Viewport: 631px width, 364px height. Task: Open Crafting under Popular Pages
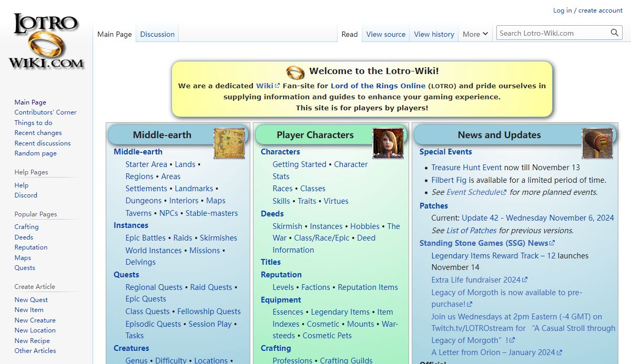[27, 227]
